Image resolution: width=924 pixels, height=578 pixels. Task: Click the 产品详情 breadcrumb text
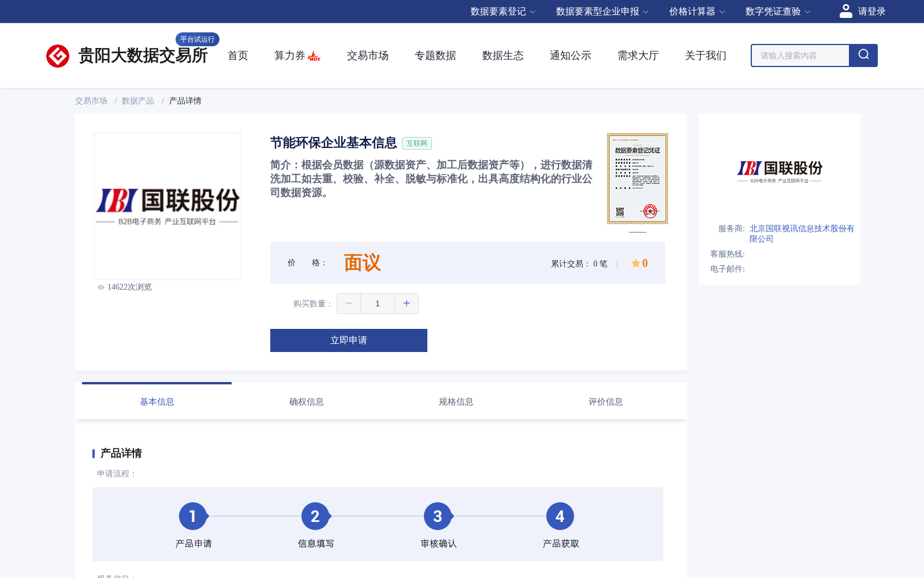point(185,101)
